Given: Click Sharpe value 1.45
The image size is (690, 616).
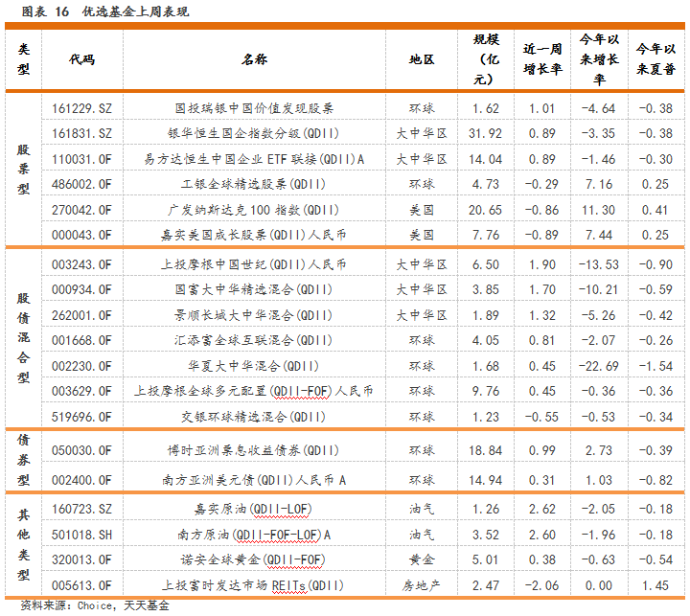Looking at the screenshot, I should pos(655,585).
